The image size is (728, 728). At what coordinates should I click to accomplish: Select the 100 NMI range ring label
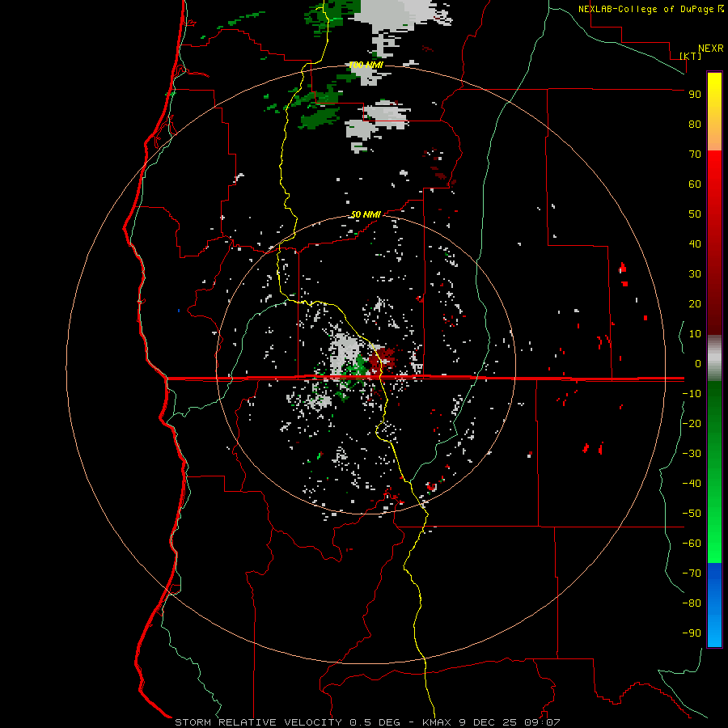click(x=366, y=65)
